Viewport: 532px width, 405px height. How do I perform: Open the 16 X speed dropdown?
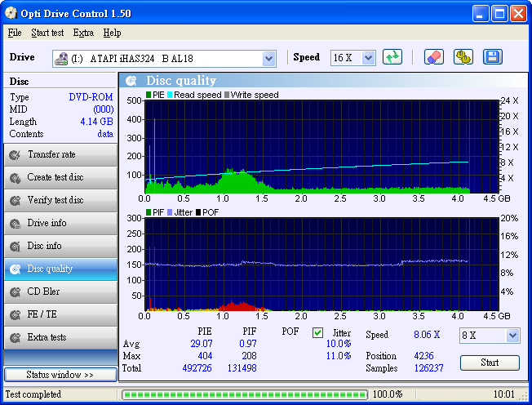(368, 58)
